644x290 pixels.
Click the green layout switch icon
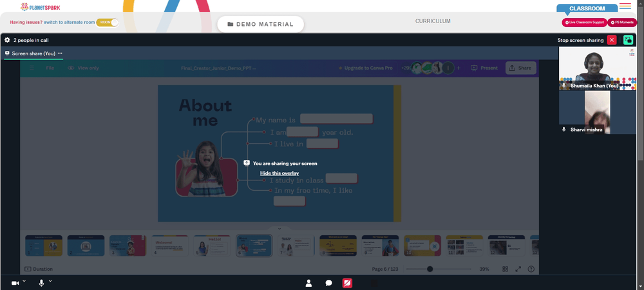(628, 40)
